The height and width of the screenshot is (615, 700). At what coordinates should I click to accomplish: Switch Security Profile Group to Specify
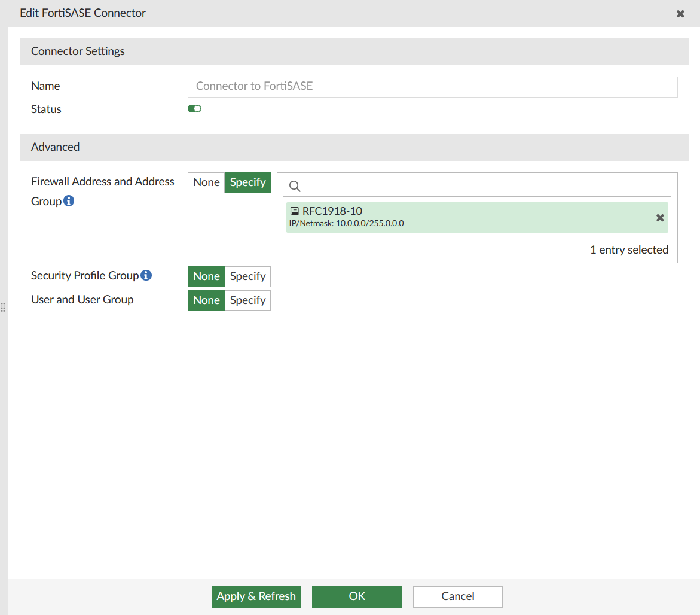pos(247,276)
